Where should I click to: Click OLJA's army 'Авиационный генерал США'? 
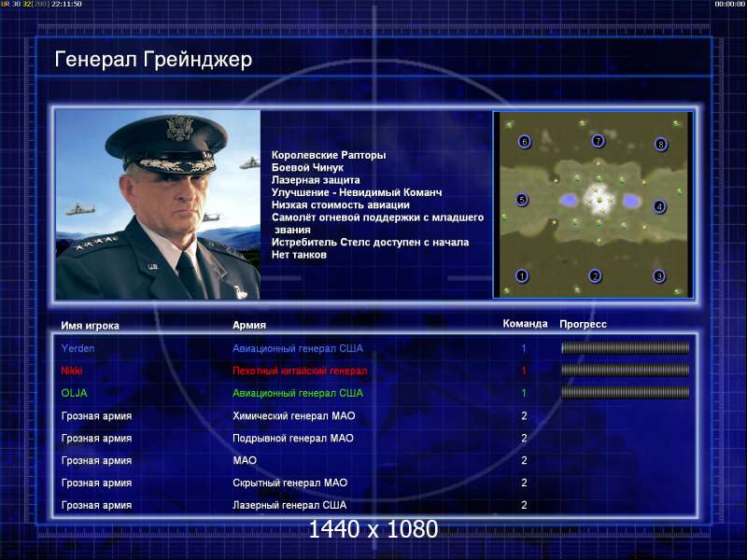coord(298,393)
